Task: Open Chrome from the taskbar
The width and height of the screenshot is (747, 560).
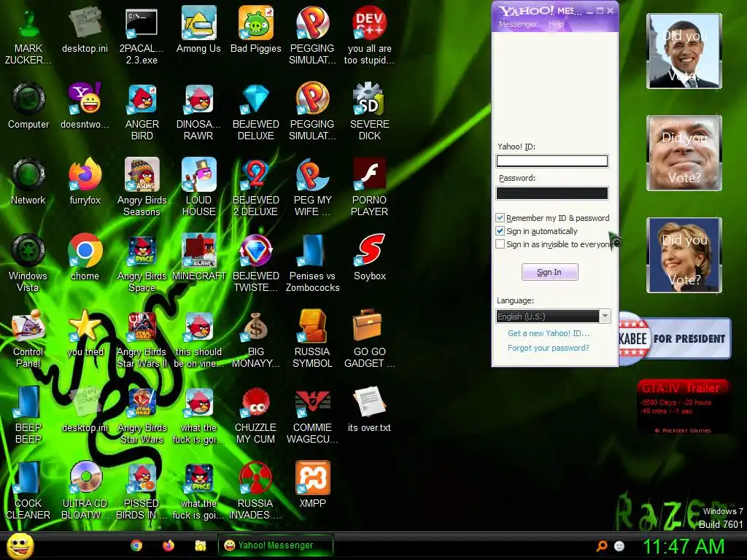Action: click(x=136, y=545)
